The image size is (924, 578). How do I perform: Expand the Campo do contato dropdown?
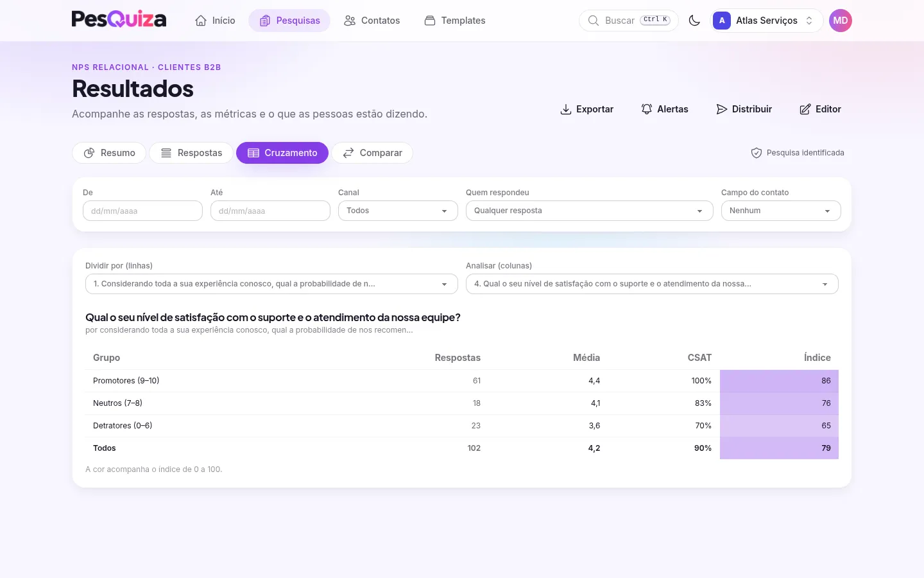click(781, 211)
